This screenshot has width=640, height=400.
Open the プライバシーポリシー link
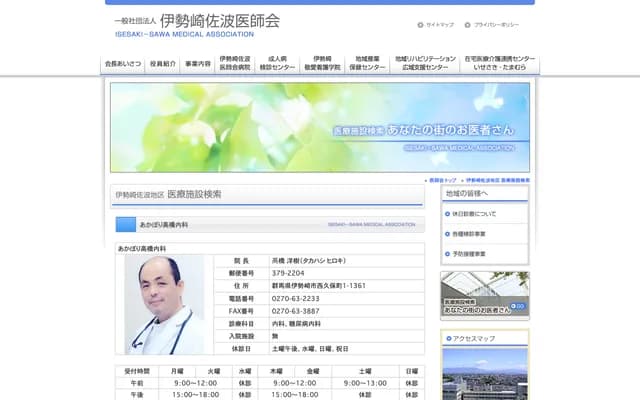pyautogui.click(x=496, y=25)
